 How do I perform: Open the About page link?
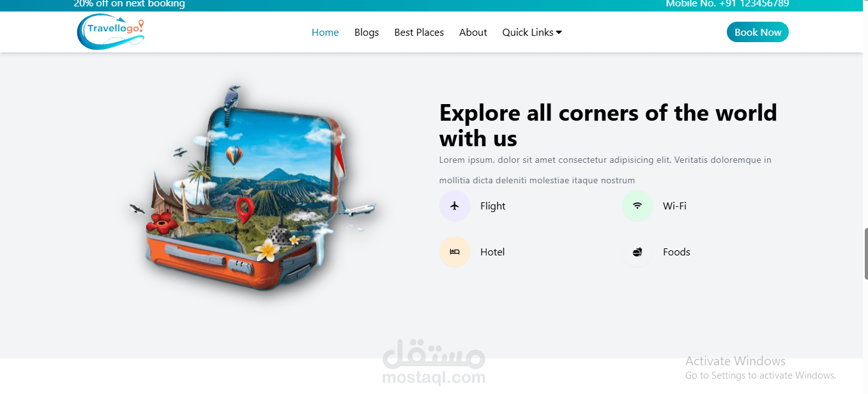[473, 32]
